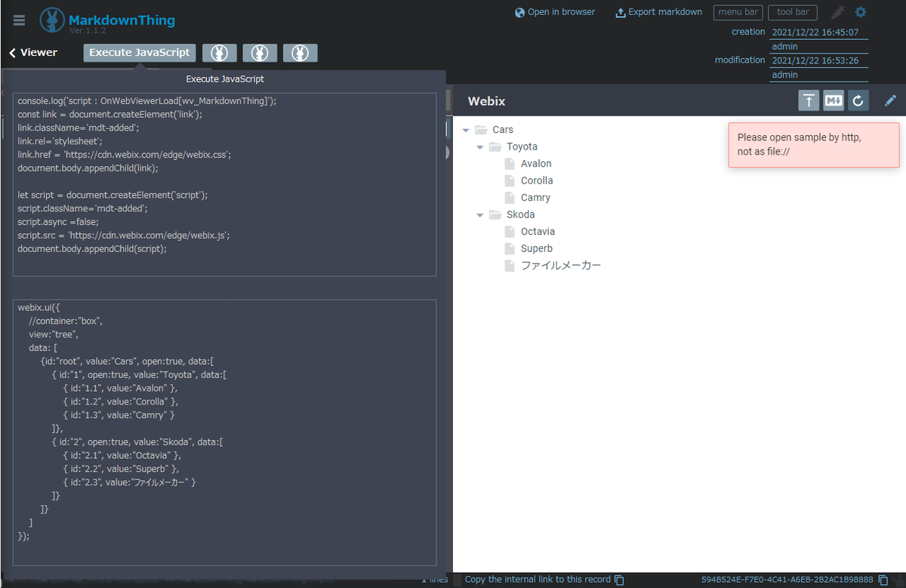Image resolution: width=906 pixels, height=588 pixels.
Task: Reload the view with the refresh icon
Action: (x=858, y=100)
